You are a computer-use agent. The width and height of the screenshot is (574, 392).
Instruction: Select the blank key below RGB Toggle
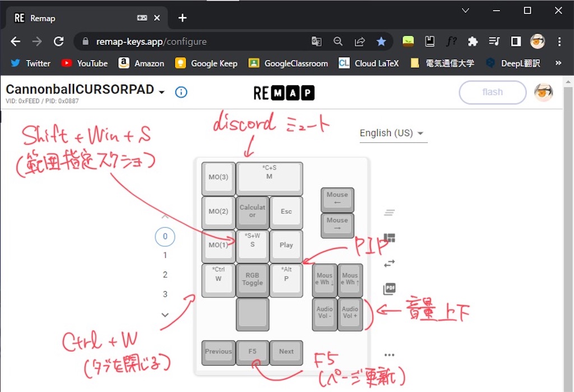tap(252, 314)
